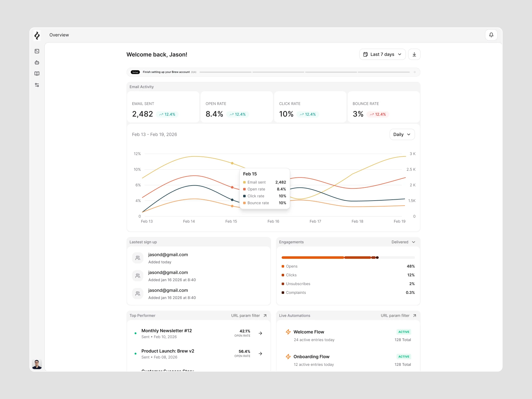532x399 pixels.
Task: Open the Welcome Flow automation
Action: pos(348,335)
